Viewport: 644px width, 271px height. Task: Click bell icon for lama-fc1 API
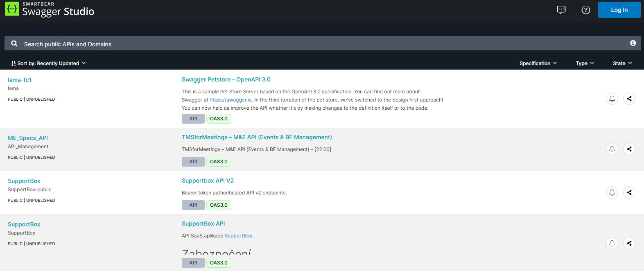(x=612, y=99)
